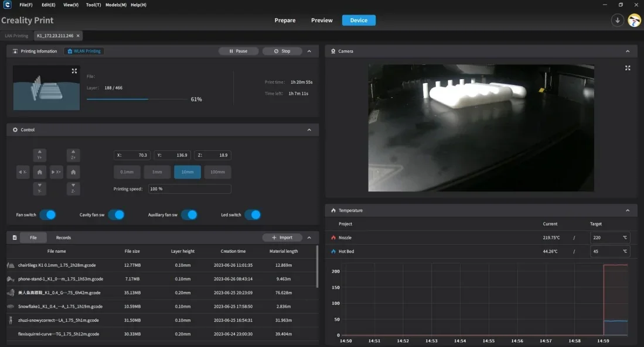644x347 pixels.
Task: Switch to the Records tab
Action: (x=63, y=238)
